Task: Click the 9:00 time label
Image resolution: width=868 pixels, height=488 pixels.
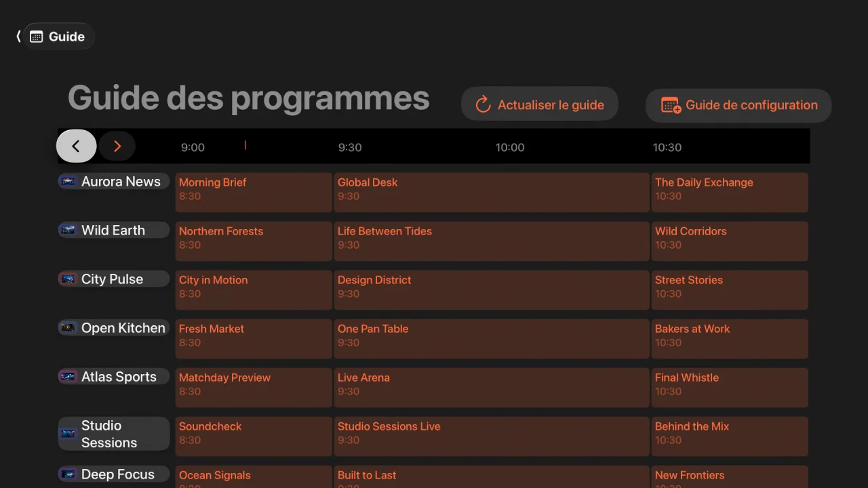Action: pos(193,147)
